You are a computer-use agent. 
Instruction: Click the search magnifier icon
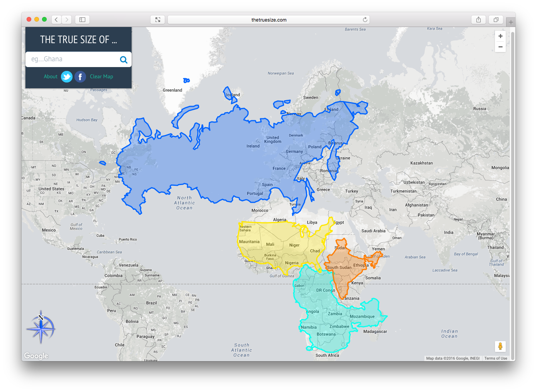[x=123, y=60]
